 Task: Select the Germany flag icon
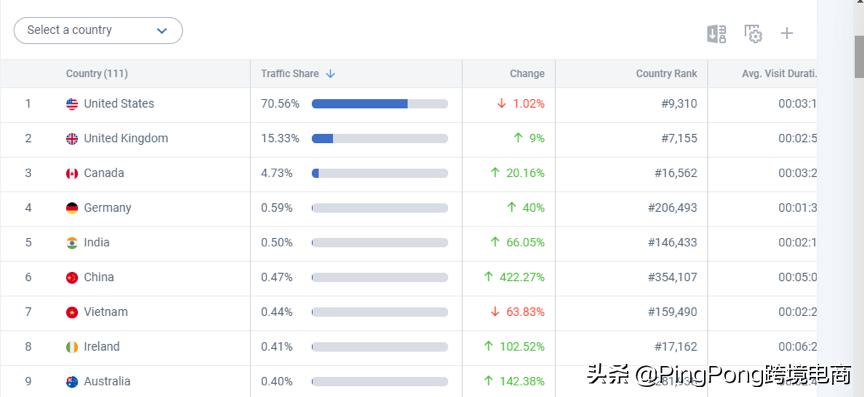pyautogui.click(x=72, y=208)
